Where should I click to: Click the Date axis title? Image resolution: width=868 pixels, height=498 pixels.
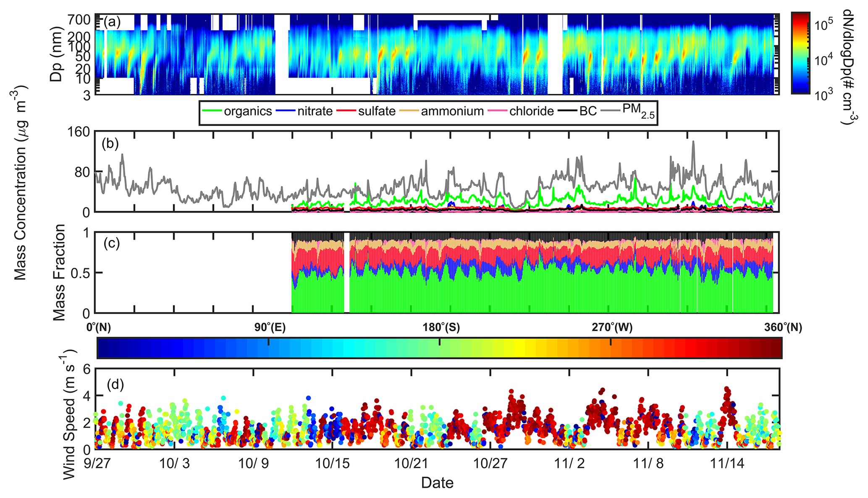pos(437,483)
